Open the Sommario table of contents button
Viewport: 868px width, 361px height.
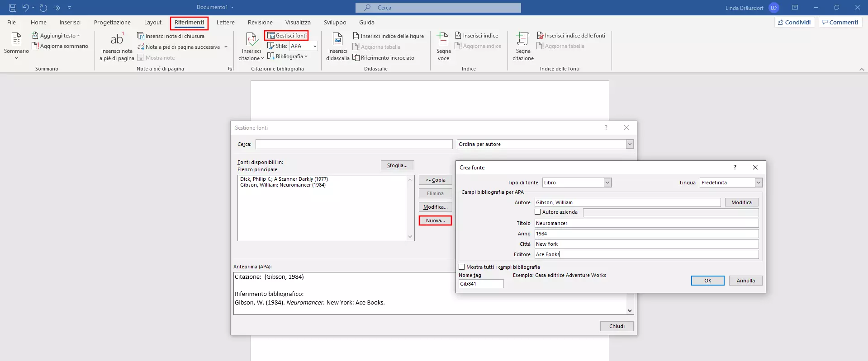(x=16, y=46)
